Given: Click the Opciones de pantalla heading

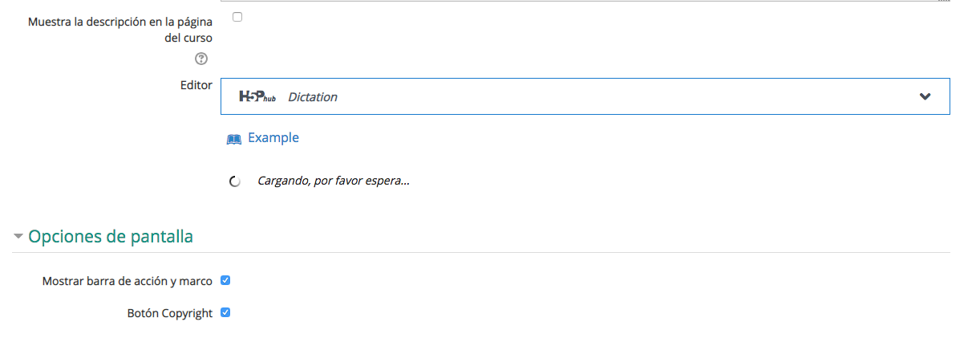Looking at the screenshot, I should [x=111, y=237].
